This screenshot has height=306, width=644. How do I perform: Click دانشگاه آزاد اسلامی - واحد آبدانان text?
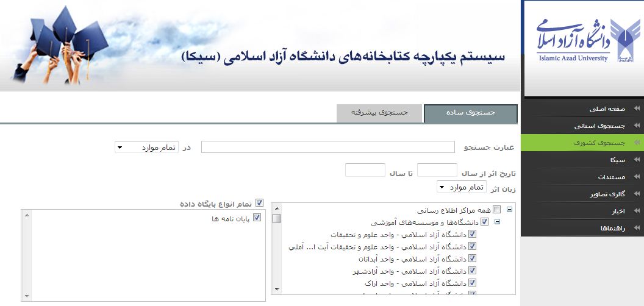click(x=413, y=259)
